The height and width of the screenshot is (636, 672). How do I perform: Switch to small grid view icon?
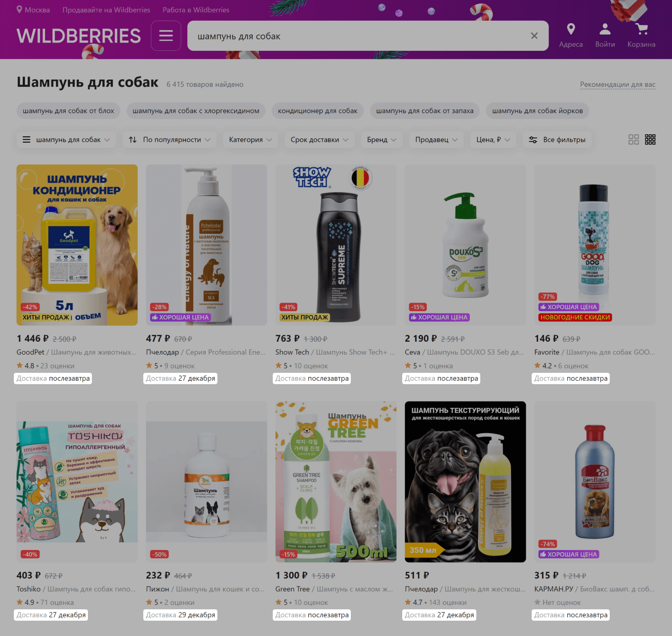[650, 140]
